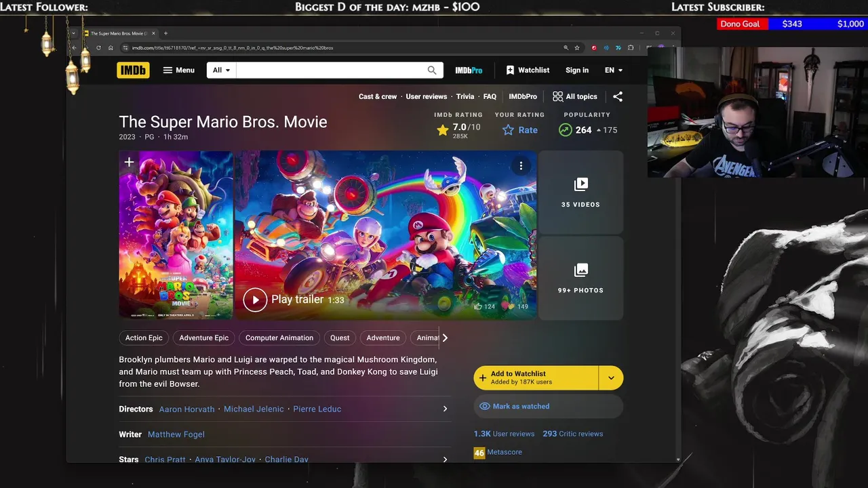Open the popularity 264 meter
This screenshot has height=488, width=868.
(587, 130)
